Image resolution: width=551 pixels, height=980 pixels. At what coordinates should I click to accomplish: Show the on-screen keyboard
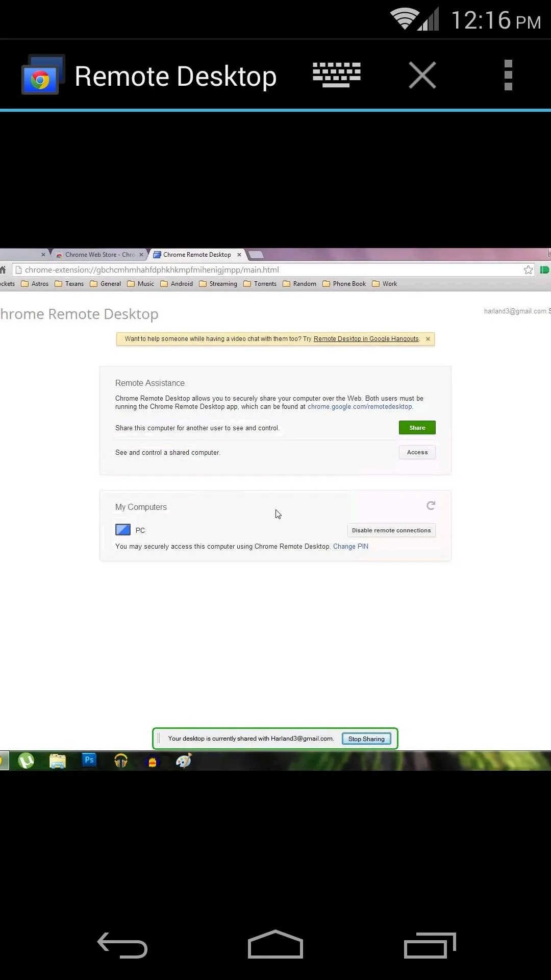coord(337,75)
